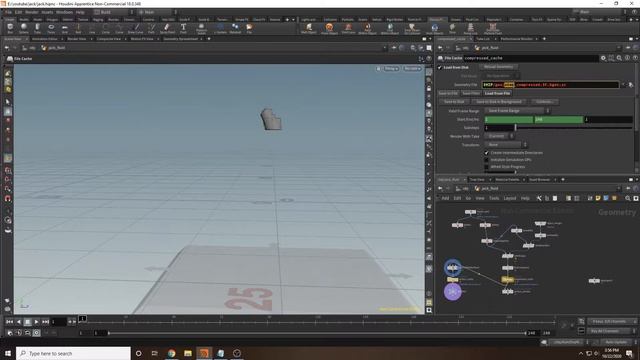
Task: Open network editor Layout menu
Action: 510,198
